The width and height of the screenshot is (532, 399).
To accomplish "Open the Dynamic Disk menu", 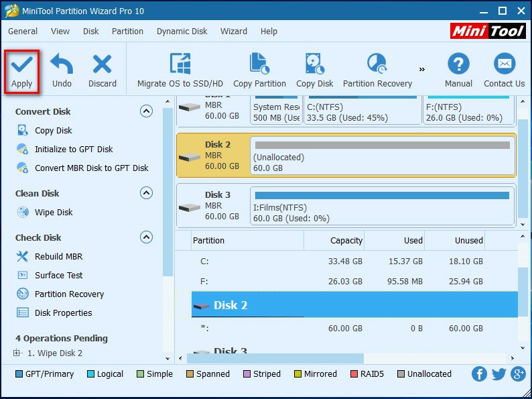I will click(182, 32).
